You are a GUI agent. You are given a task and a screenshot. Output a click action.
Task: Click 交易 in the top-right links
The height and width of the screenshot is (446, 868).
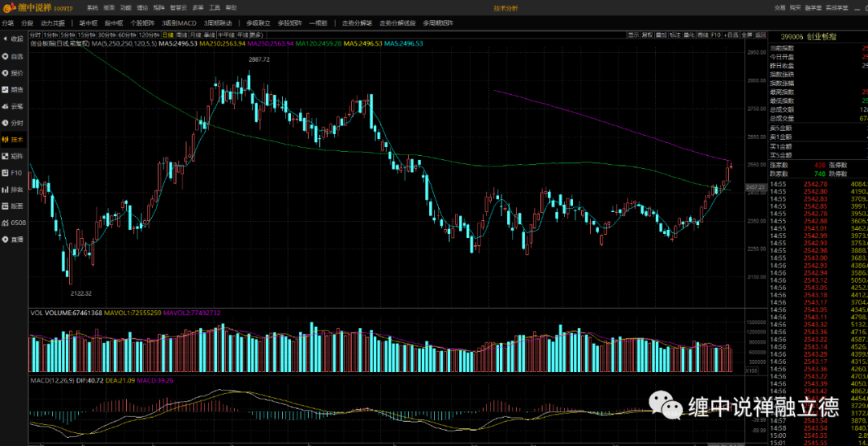point(780,8)
